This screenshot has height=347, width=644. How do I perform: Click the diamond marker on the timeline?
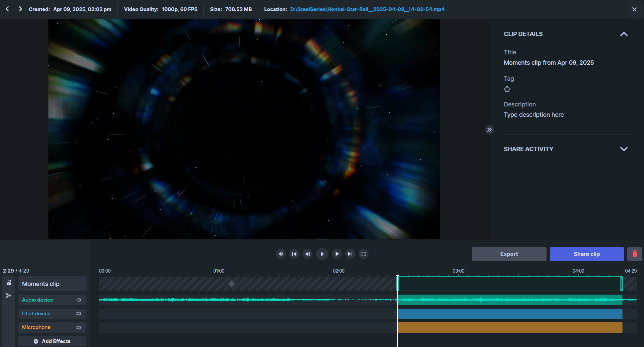(231, 284)
